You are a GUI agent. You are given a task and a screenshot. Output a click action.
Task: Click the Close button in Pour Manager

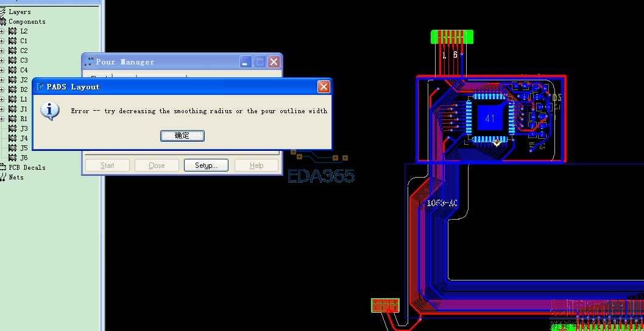157,165
